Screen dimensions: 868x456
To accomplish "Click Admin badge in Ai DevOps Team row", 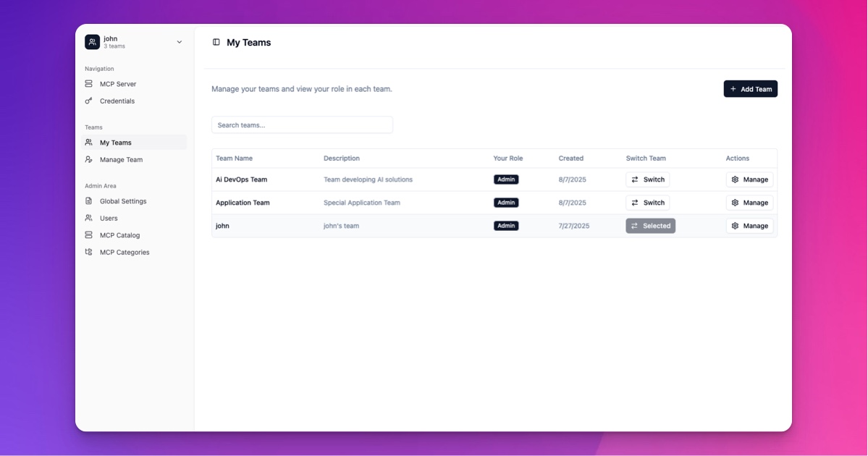I will pos(506,180).
